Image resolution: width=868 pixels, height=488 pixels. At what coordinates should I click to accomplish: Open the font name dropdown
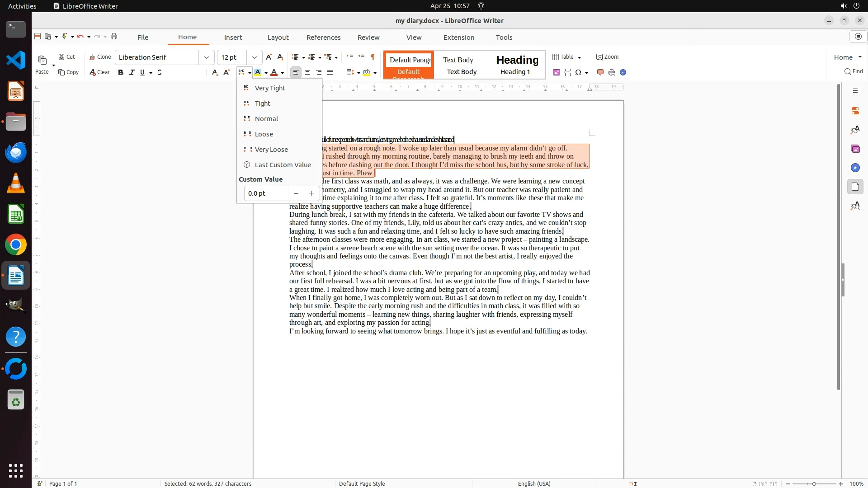207,57
